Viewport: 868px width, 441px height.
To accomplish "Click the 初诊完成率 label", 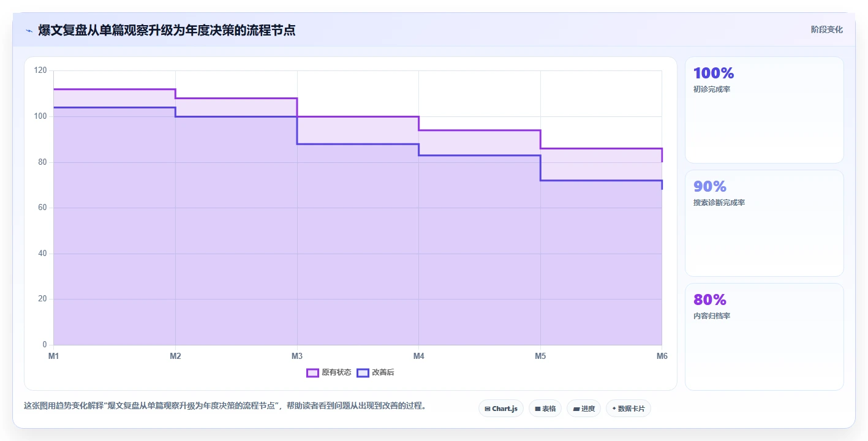I will [x=711, y=89].
